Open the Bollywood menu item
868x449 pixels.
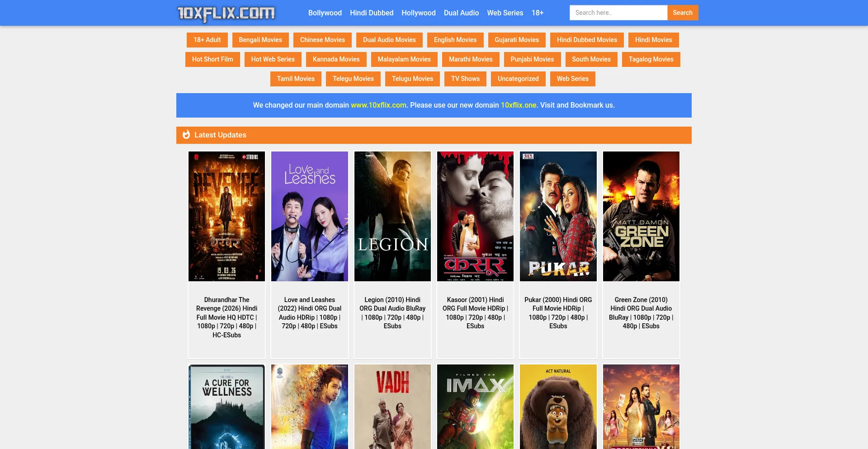coord(325,13)
